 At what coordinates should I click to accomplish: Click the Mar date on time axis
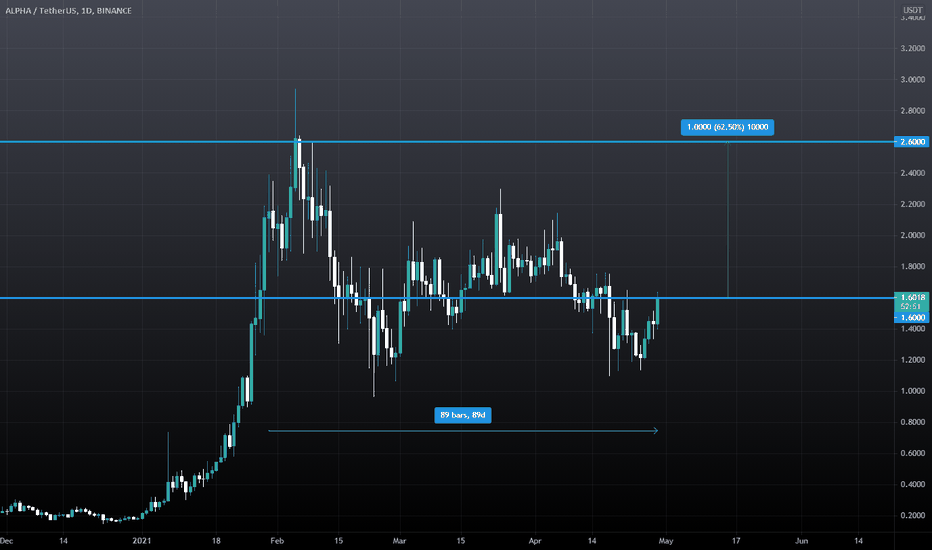(x=399, y=540)
